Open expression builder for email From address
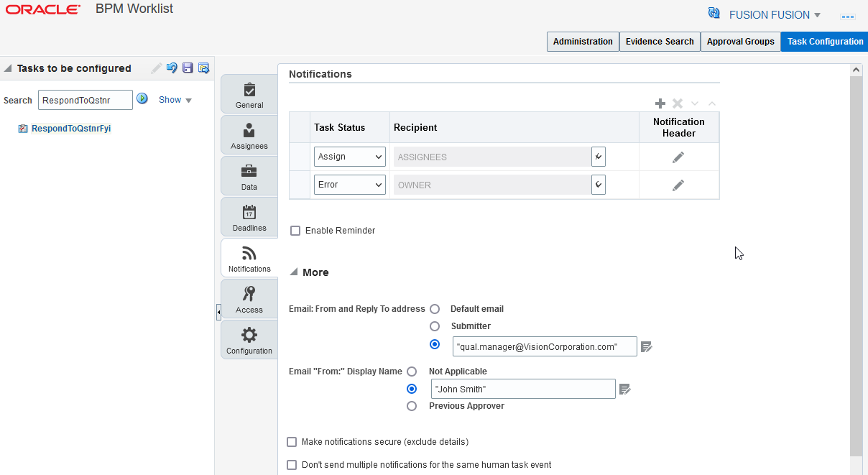 point(645,346)
